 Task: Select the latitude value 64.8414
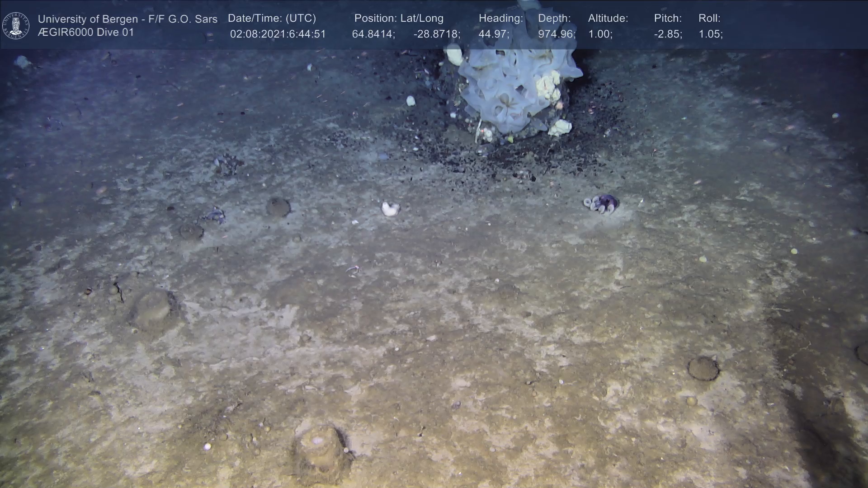(373, 34)
